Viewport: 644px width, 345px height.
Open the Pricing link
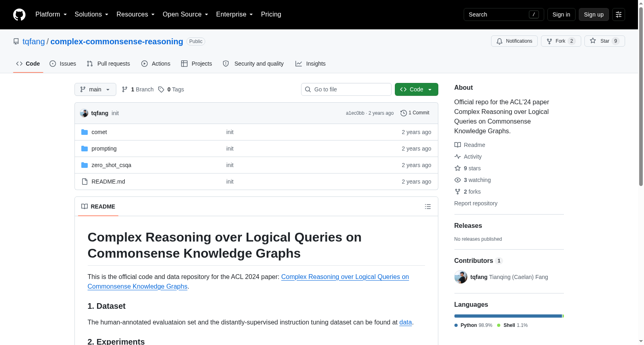tap(271, 14)
